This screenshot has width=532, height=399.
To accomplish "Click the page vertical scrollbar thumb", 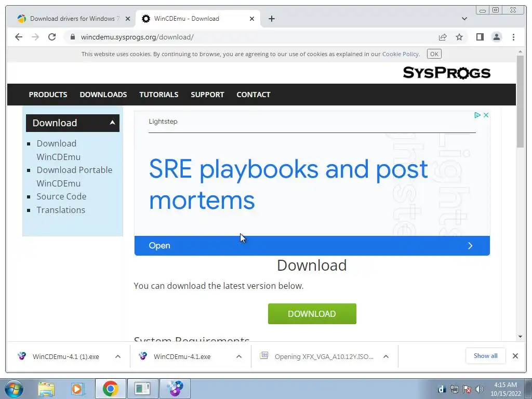I will 520,101.
